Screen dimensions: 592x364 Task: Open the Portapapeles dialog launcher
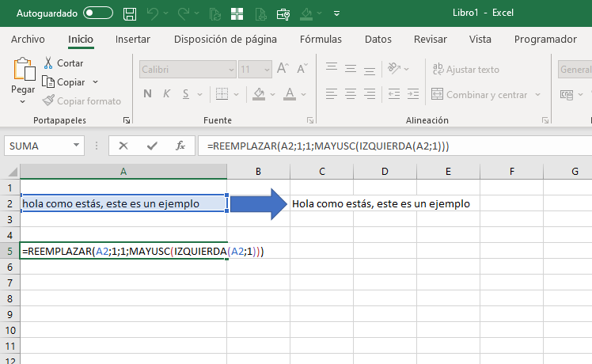(126, 120)
